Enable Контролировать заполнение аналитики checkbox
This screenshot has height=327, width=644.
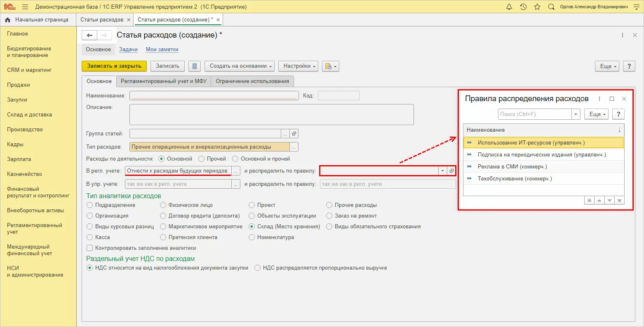(89, 248)
